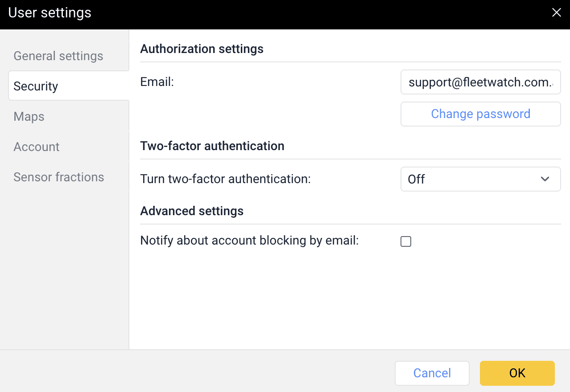Image resolution: width=570 pixels, height=392 pixels.
Task: Go to the Account tab
Action: click(x=37, y=147)
